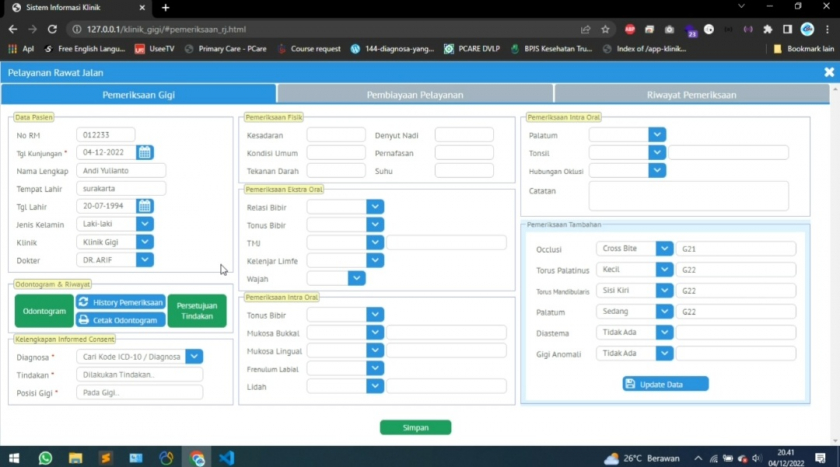Click the Cetak Odontogram print button
This screenshot has height=467, width=840.
tap(120, 320)
